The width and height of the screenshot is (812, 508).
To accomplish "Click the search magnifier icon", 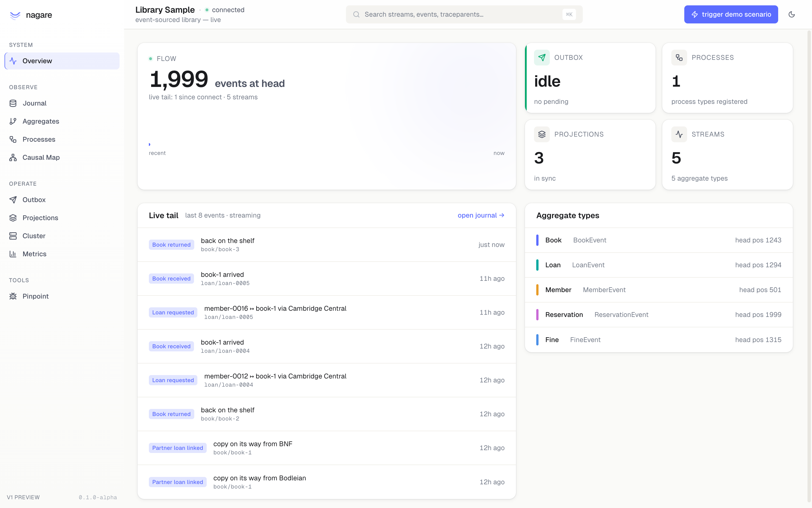I will coord(356,14).
